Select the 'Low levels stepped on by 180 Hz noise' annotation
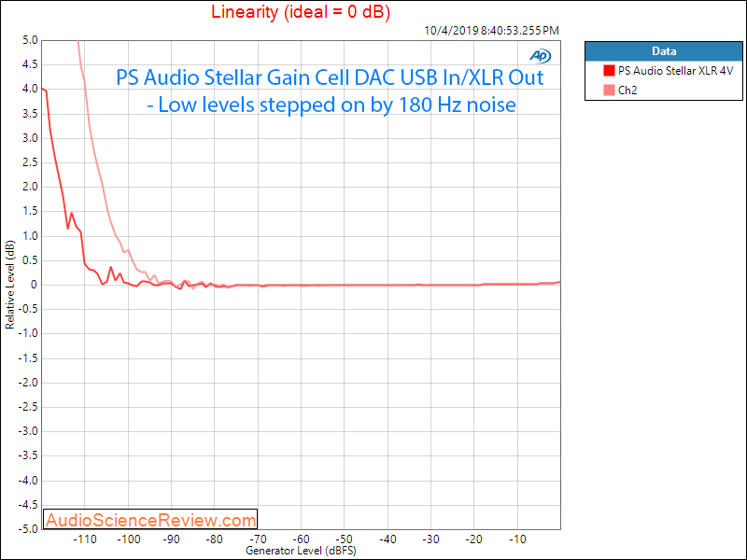Image resolution: width=747 pixels, height=560 pixels. coord(331,105)
